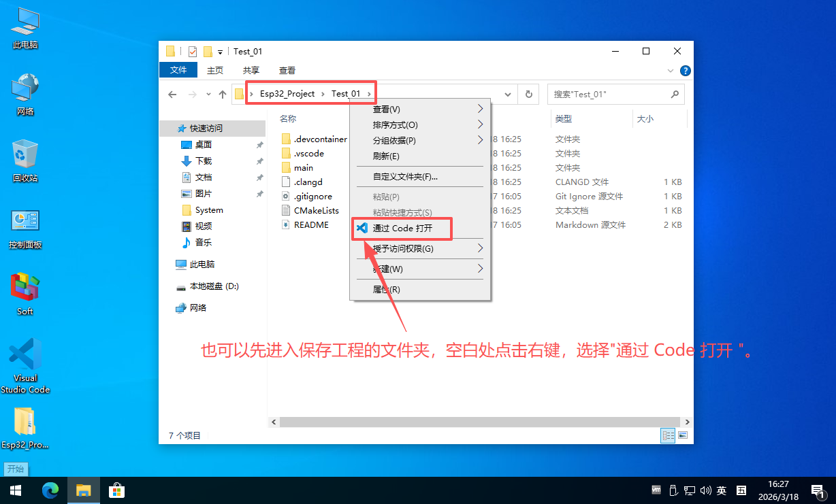
Task: Open the Network desktop icon
Action: [x=25, y=95]
